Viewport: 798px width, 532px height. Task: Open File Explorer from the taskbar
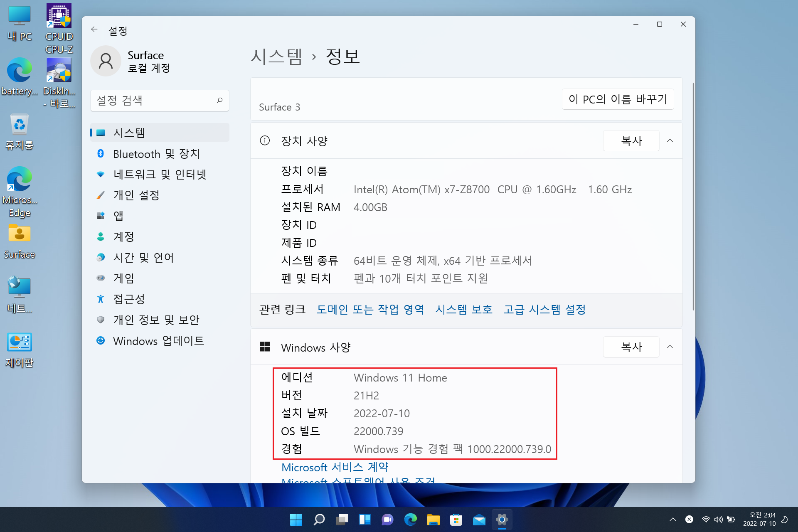point(433,520)
